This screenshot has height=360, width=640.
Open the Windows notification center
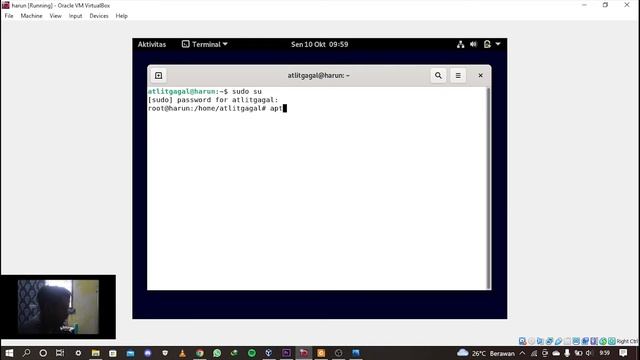(x=623, y=353)
